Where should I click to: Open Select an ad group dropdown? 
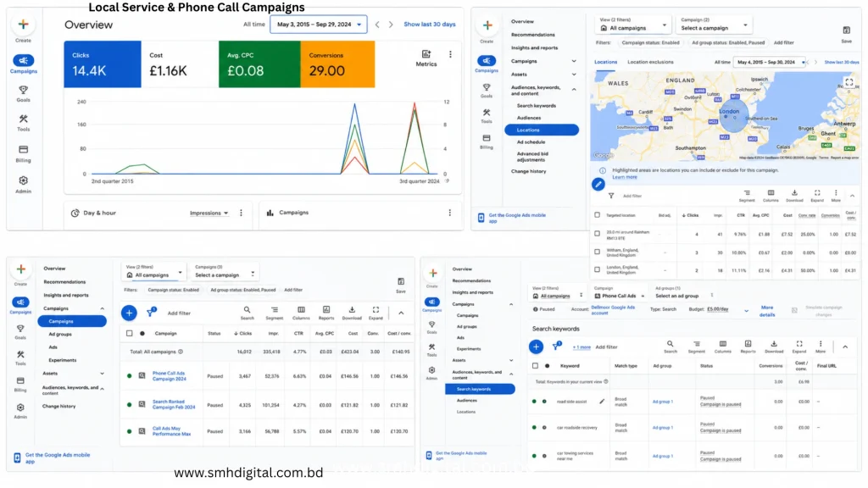tap(684, 296)
